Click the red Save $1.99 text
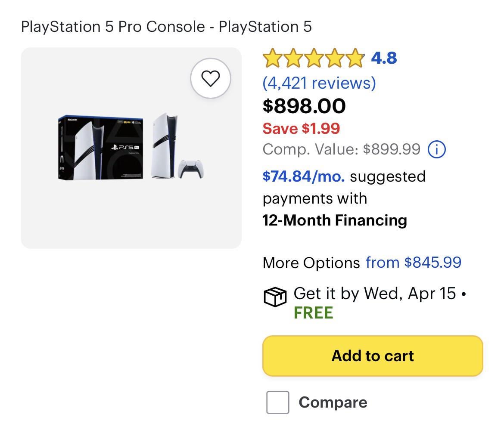This screenshot has width=504, height=433. click(x=301, y=128)
